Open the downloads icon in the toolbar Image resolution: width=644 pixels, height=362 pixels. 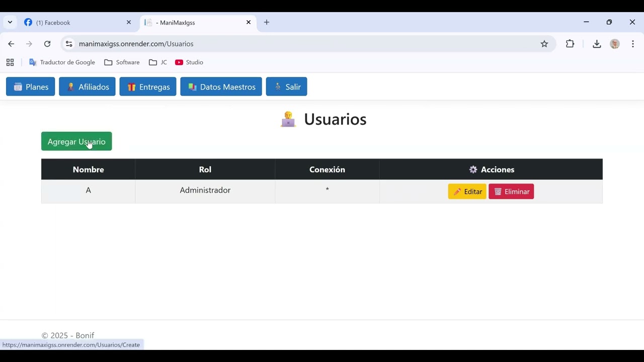pos(597,44)
